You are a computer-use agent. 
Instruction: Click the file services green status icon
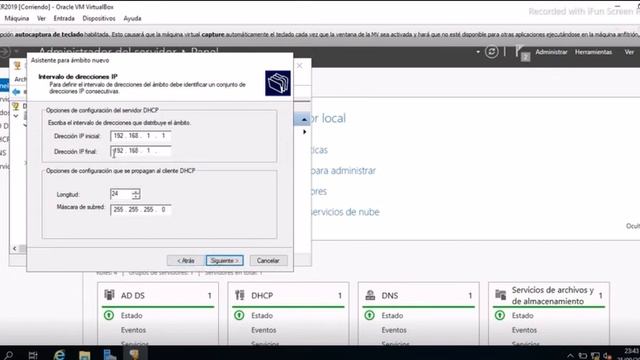(x=500, y=315)
